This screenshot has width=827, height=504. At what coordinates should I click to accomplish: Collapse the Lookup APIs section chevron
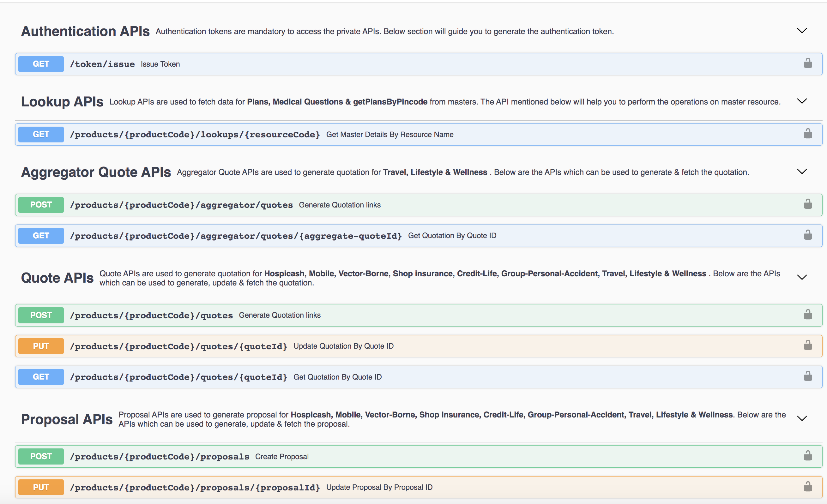[x=801, y=101]
